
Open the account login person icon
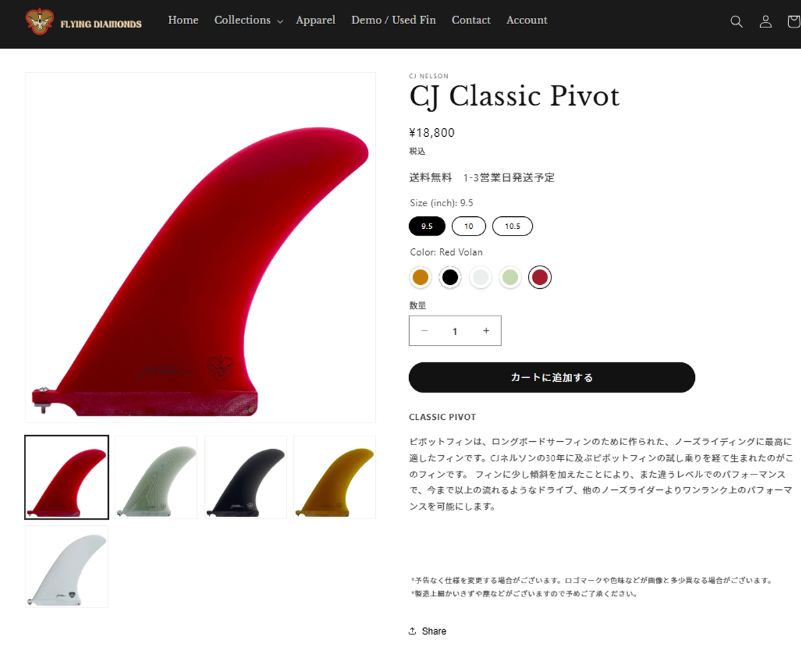766,21
